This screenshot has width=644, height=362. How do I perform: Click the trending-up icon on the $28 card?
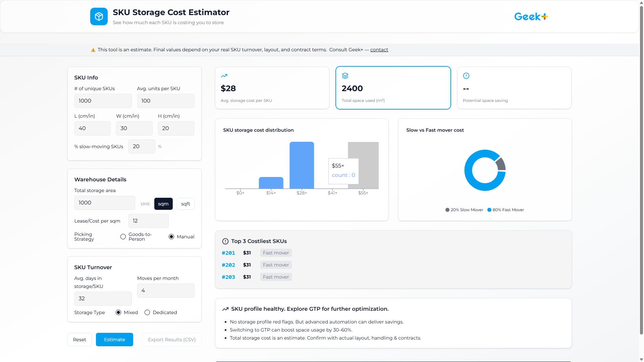224,76
